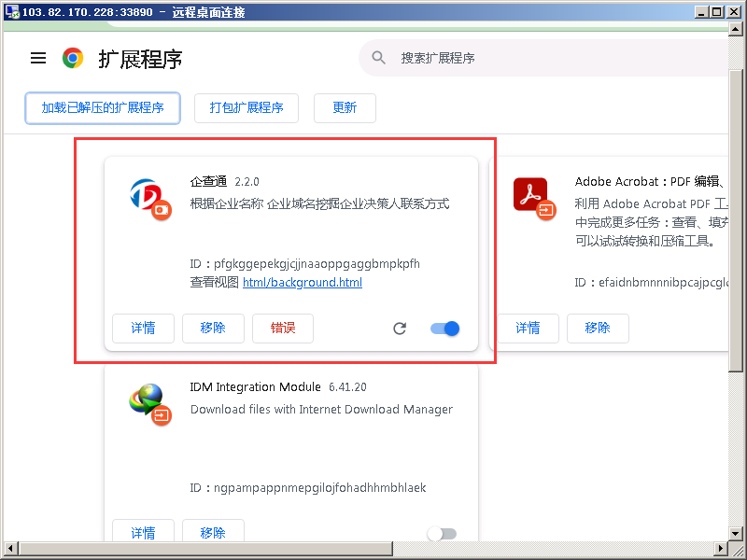This screenshot has height=560, width=747.
Task: Click the horizontal scrollbar thumb
Action: coord(205,548)
